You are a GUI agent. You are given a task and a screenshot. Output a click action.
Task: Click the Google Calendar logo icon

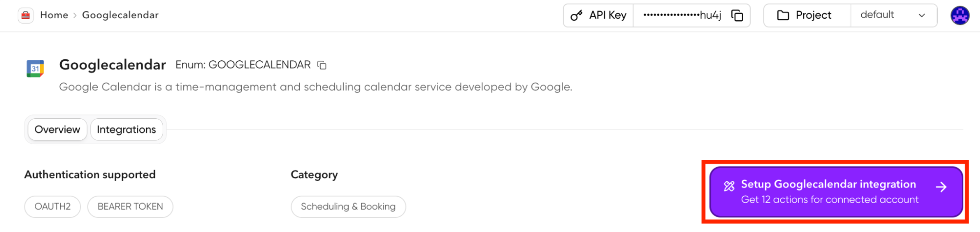point(35,69)
